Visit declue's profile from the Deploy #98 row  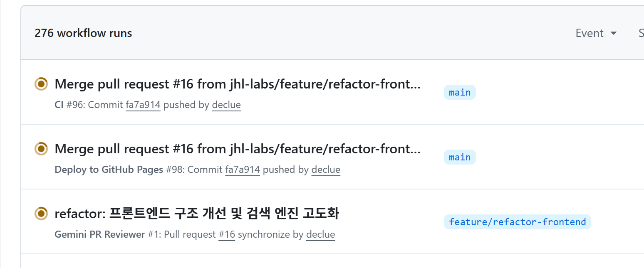click(326, 170)
